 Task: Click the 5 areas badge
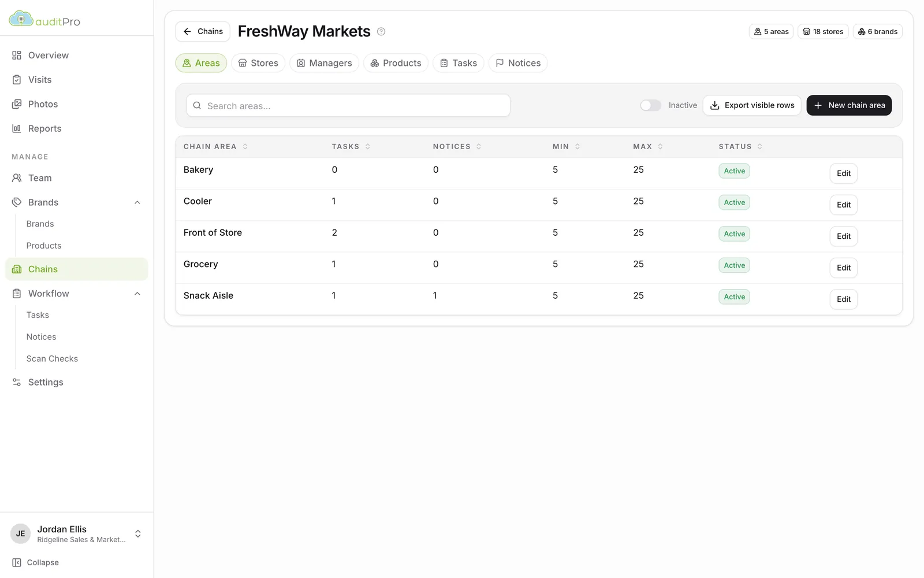[x=771, y=32]
